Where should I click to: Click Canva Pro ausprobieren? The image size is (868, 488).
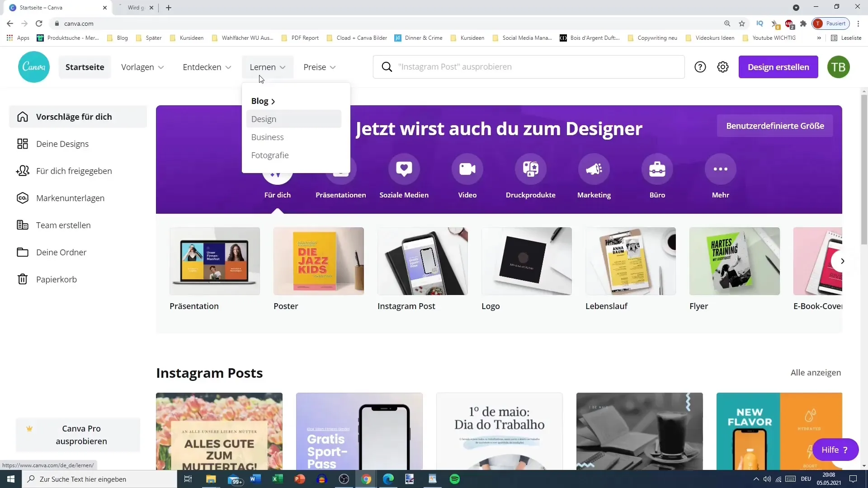click(78, 435)
